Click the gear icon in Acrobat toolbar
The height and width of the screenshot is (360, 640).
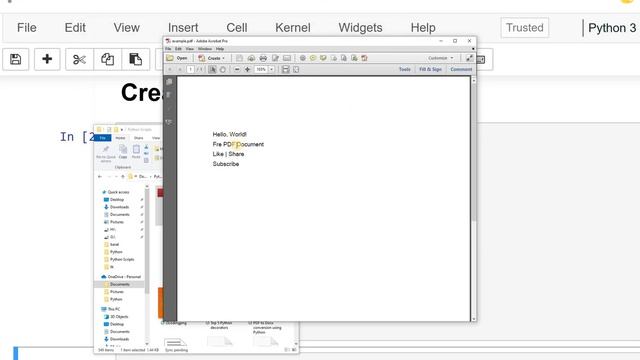pos(303,58)
